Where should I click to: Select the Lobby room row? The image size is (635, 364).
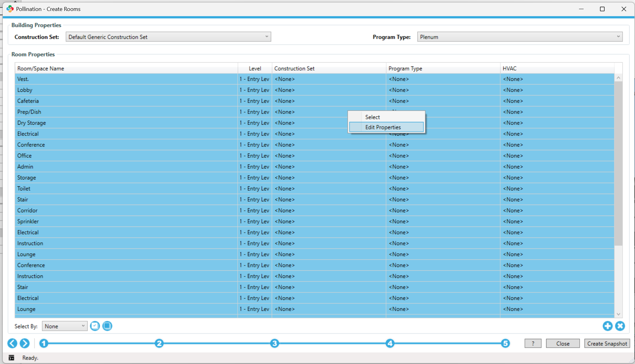click(x=315, y=90)
